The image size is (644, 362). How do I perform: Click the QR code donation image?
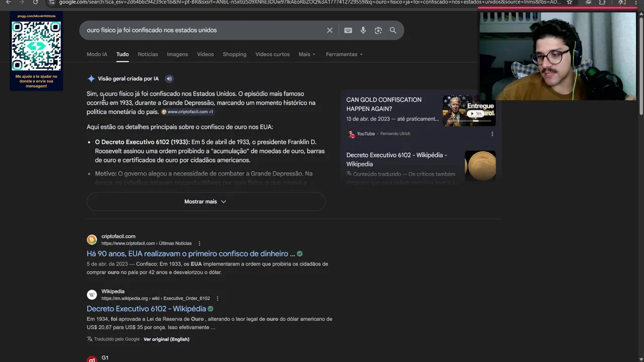point(36,46)
